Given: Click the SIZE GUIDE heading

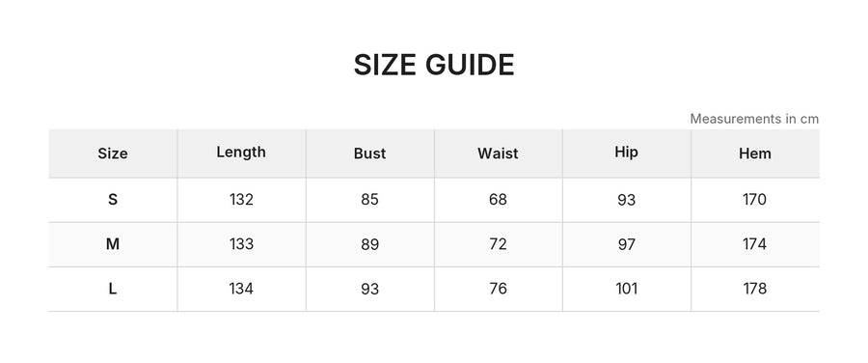Looking at the screenshot, I should click(434, 66).
